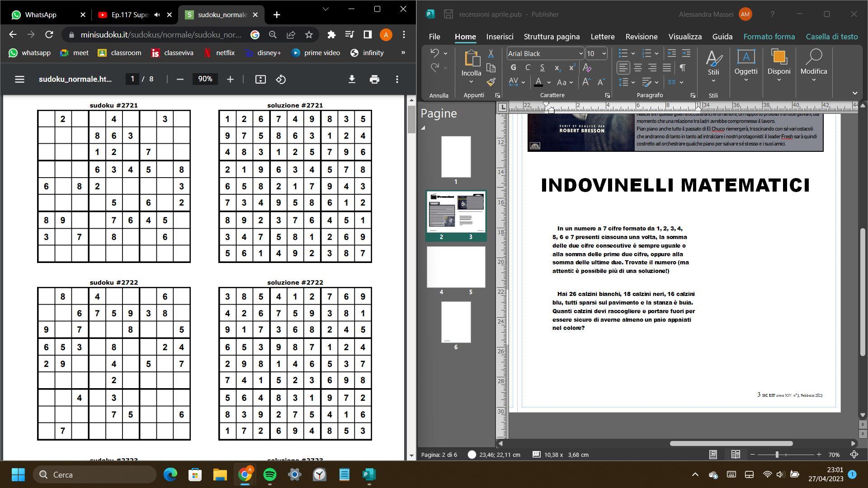Enable center text alignment

pyautogui.click(x=637, y=68)
